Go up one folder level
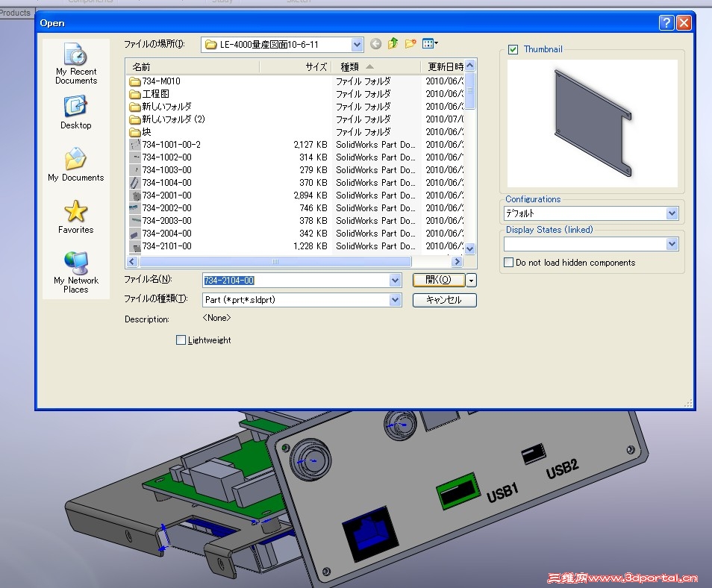 coord(393,43)
